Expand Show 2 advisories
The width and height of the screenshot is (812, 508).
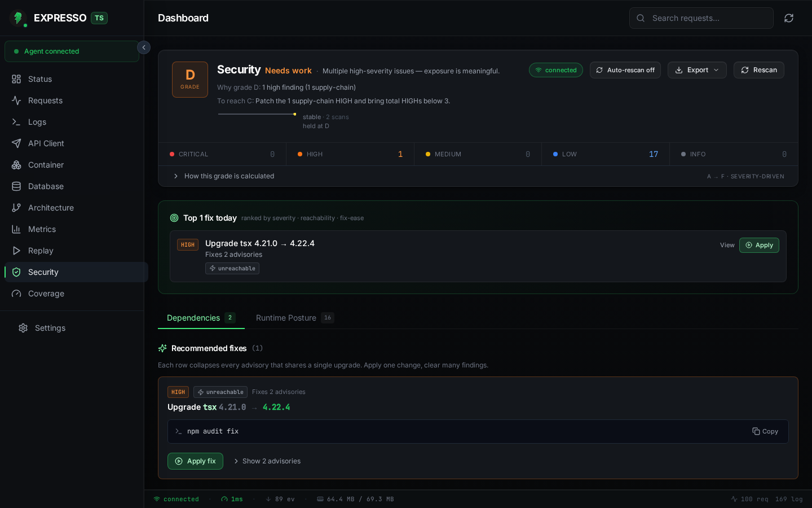pos(267,461)
